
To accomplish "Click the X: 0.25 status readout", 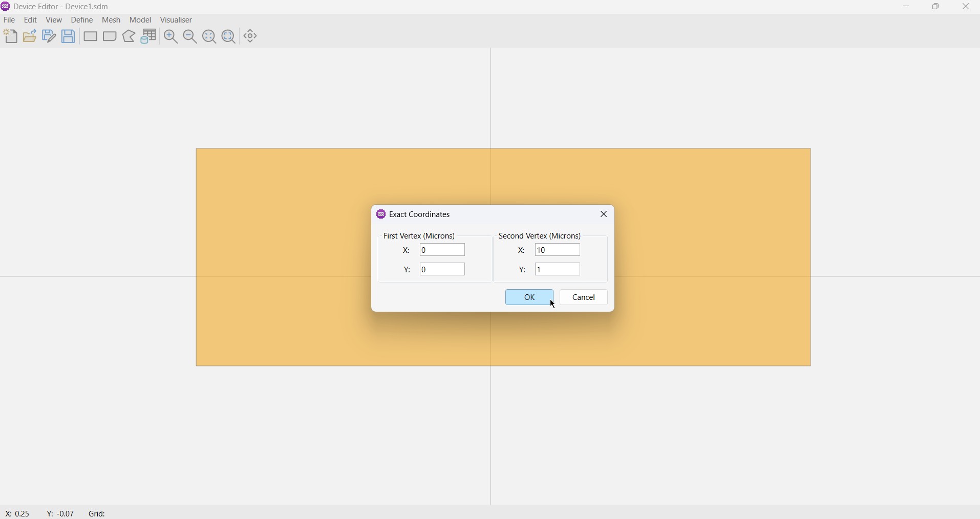I will 17,513.
